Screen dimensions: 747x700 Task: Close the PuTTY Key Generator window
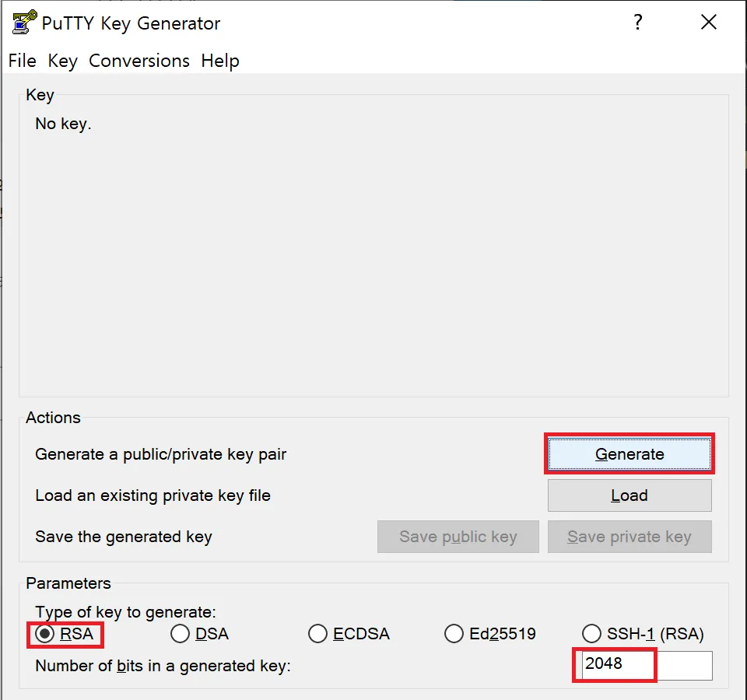(x=708, y=23)
